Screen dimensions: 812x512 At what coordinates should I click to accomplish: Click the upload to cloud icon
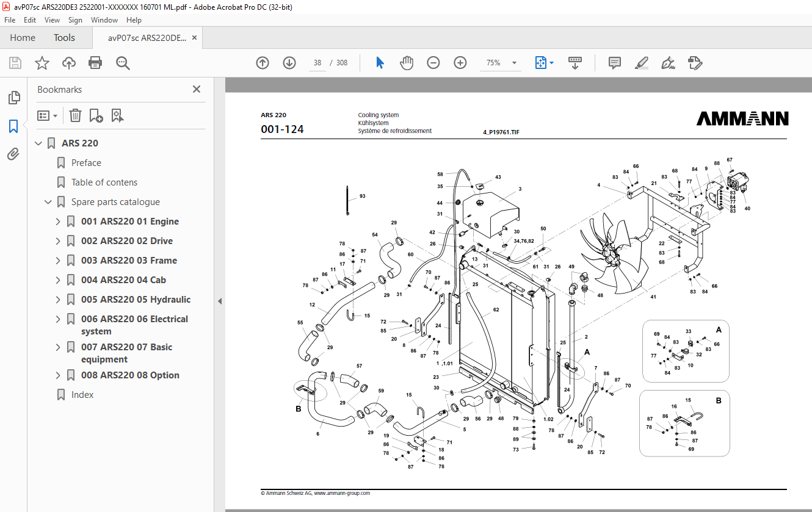[69, 63]
